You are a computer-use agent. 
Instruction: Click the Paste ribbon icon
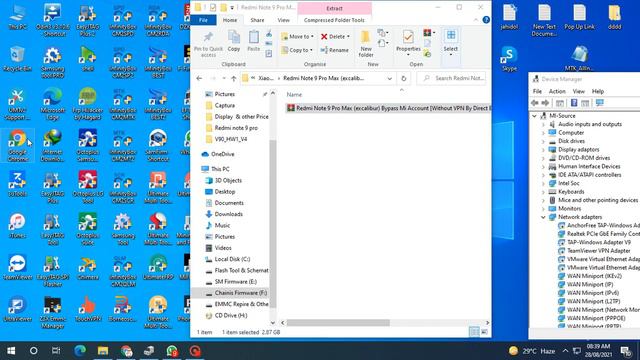click(253, 41)
